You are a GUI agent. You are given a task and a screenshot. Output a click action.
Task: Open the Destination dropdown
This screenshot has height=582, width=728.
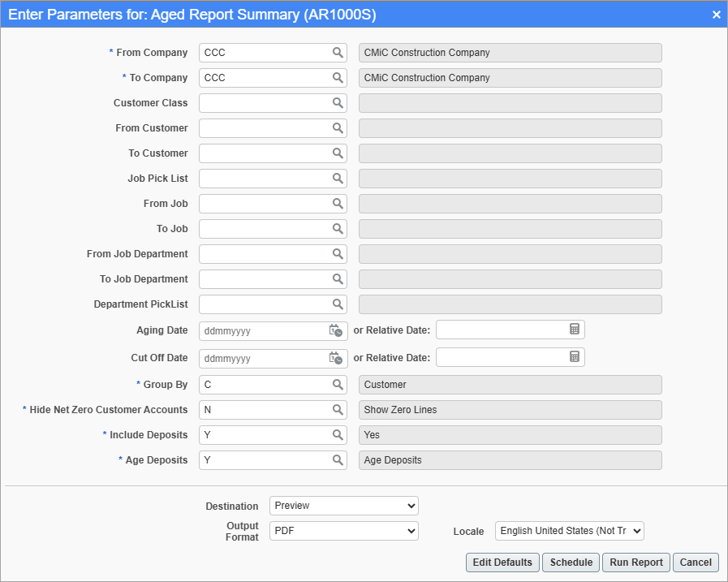[343, 505]
